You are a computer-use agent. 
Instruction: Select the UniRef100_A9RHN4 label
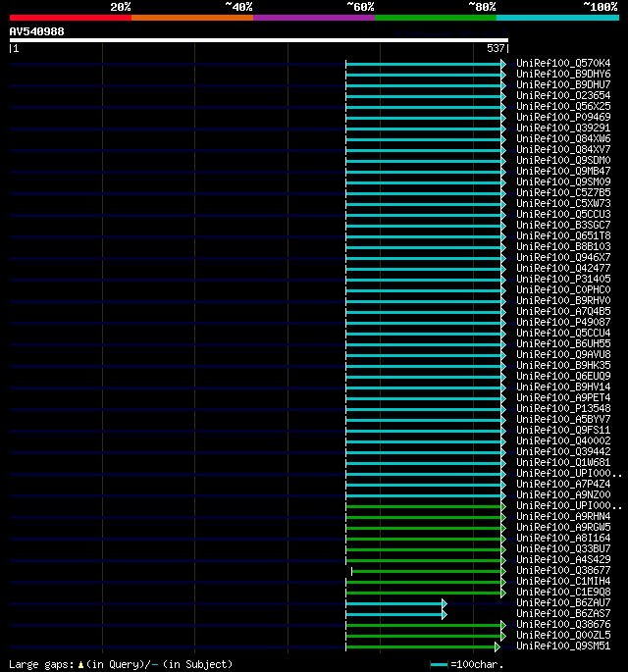pyautogui.click(x=563, y=516)
